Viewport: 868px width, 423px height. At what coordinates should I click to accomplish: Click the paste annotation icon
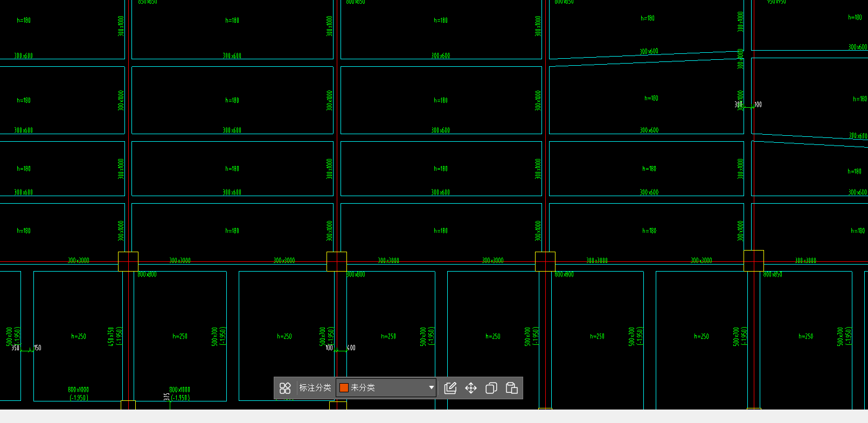[512, 388]
